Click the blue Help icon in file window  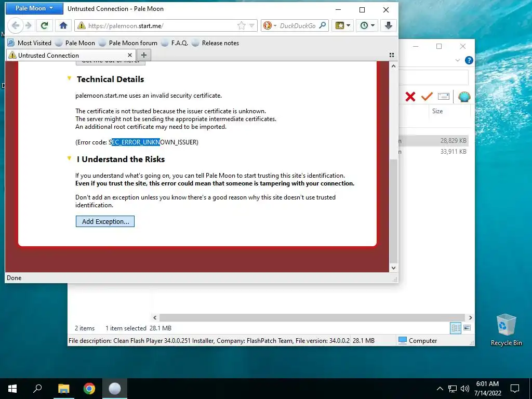point(469,60)
